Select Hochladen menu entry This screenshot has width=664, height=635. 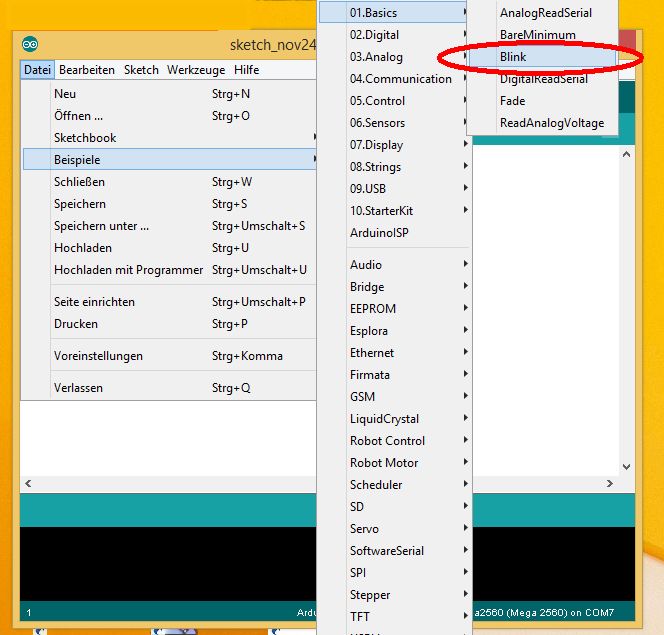pos(169,248)
